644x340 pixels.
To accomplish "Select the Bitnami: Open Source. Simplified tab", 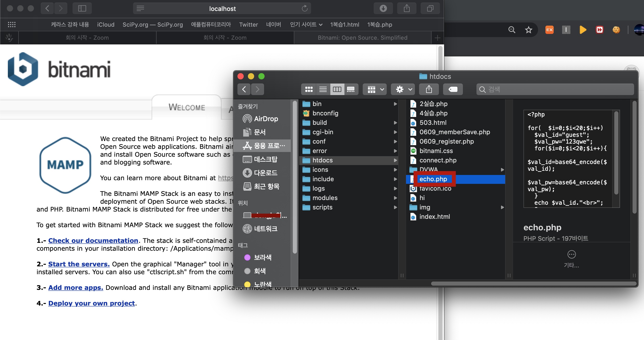I will point(362,38).
